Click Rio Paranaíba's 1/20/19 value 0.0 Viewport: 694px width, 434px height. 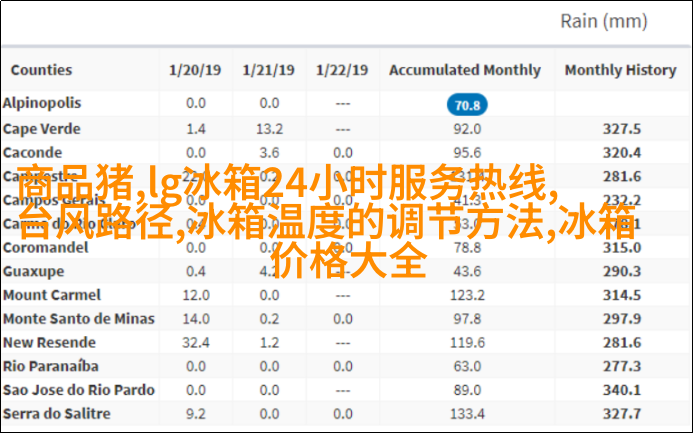tap(196, 366)
